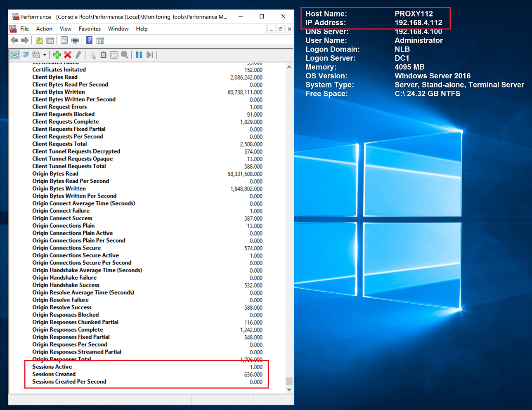
Task: Select the Sessions Active counter row
Action: coord(147,367)
